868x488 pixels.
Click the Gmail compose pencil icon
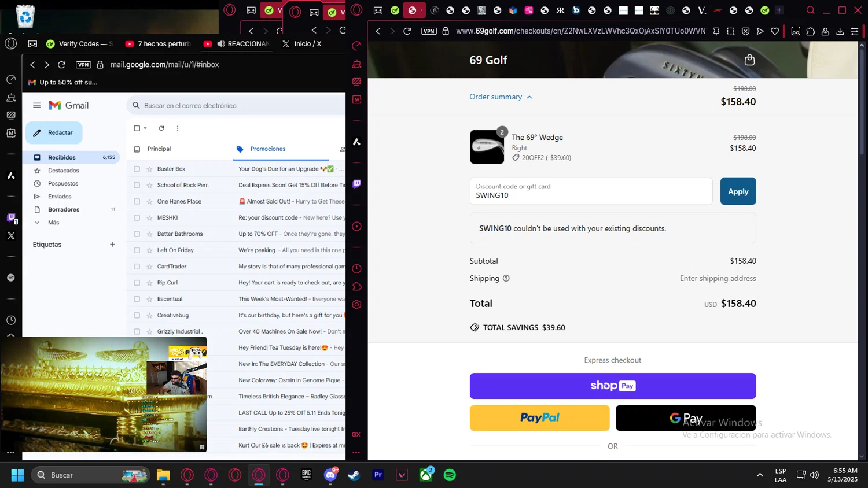coord(37,133)
